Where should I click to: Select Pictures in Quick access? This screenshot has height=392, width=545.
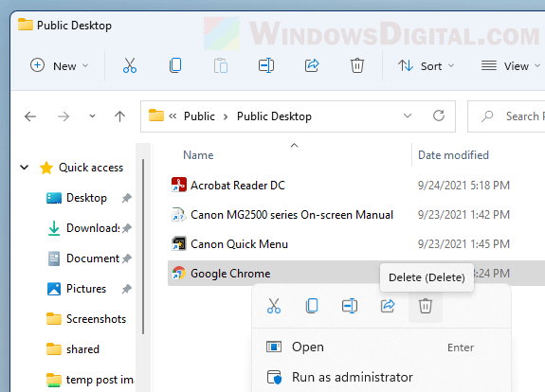86,289
